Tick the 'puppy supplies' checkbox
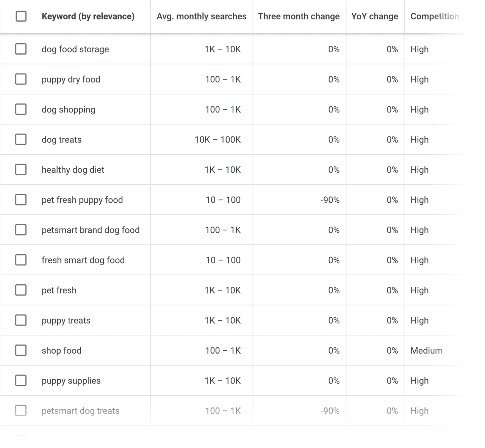The width and height of the screenshot is (485, 448). (x=21, y=381)
